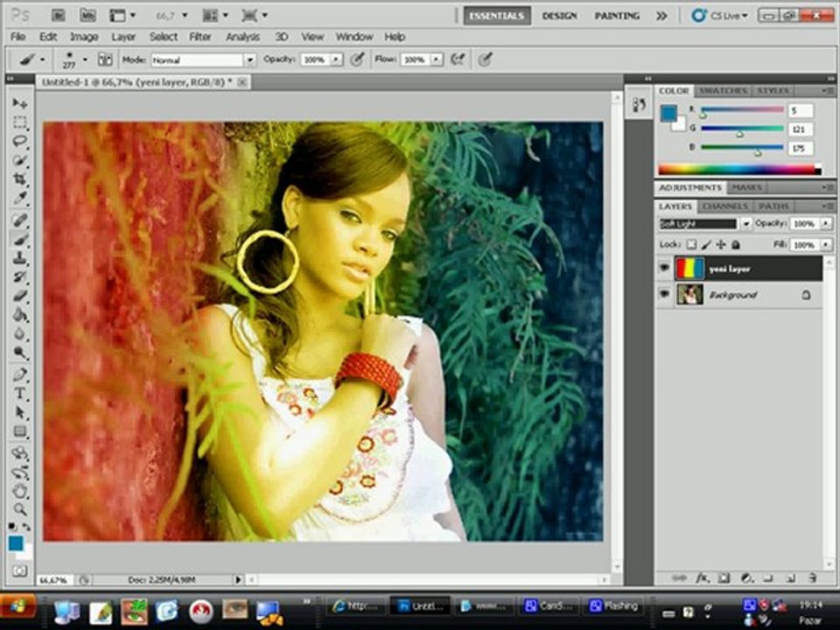Select the Rectangular Marquee tool

20,122
